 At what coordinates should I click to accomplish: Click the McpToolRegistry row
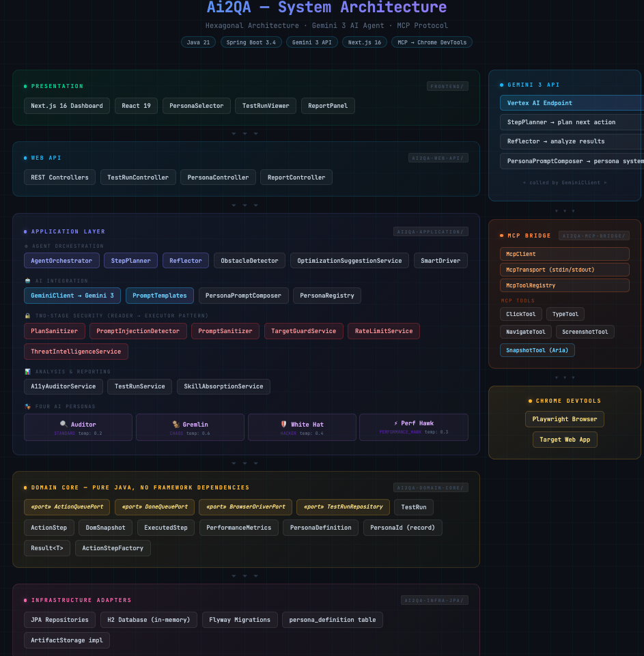(565, 285)
